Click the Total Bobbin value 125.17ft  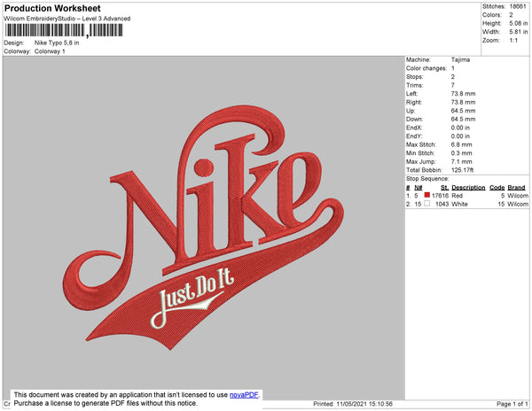point(462,170)
